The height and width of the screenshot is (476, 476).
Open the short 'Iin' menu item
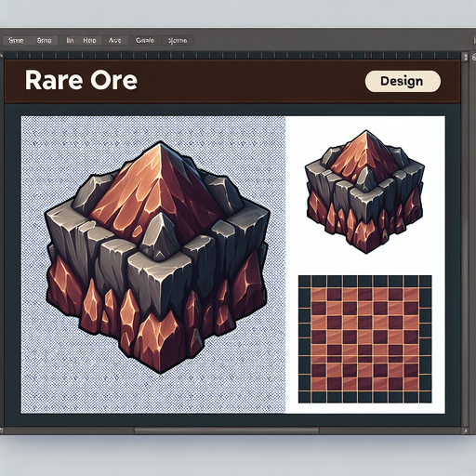pyautogui.click(x=70, y=41)
